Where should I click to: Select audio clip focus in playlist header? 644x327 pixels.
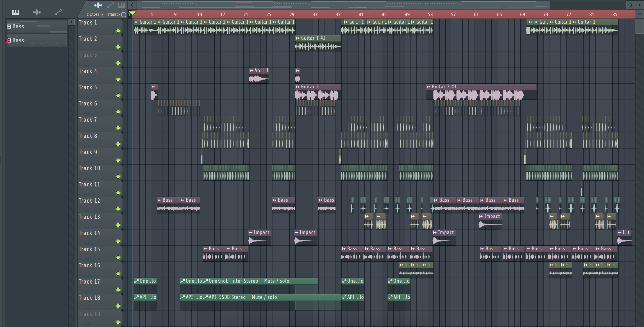tap(98, 5)
